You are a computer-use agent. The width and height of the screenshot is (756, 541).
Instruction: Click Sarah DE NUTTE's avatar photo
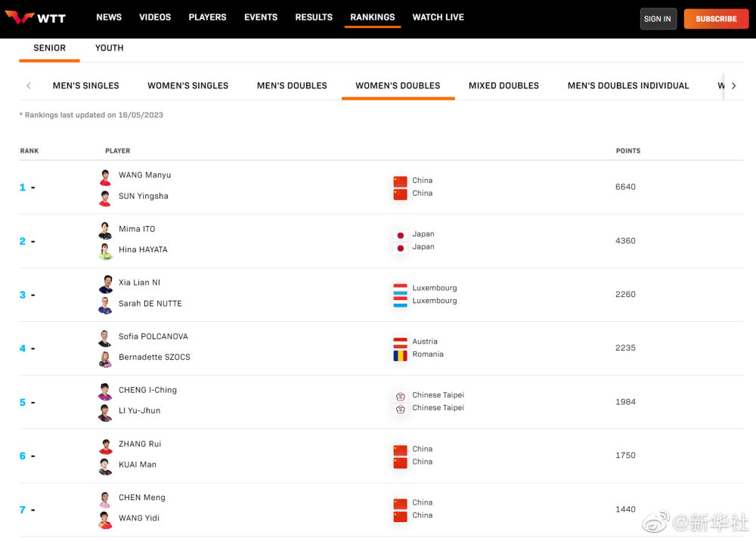(106, 305)
